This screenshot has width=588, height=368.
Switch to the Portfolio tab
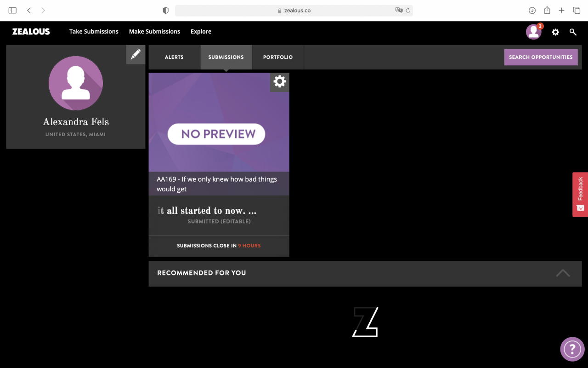pyautogui.click(x=278, y=57)
